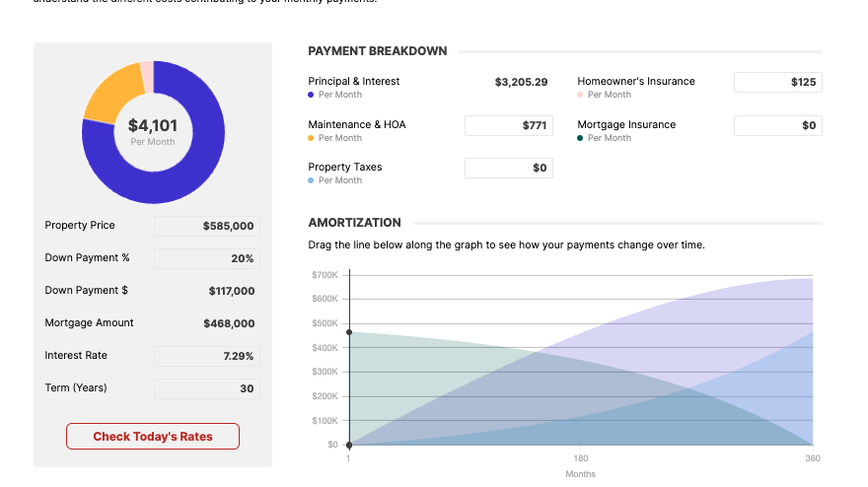
Task: Edit the Property Price field
Action: pyautogui.click(x=207, y=226)
